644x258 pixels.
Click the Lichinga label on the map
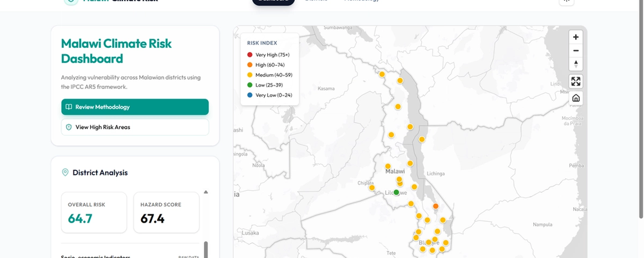(x=436, y=174)
